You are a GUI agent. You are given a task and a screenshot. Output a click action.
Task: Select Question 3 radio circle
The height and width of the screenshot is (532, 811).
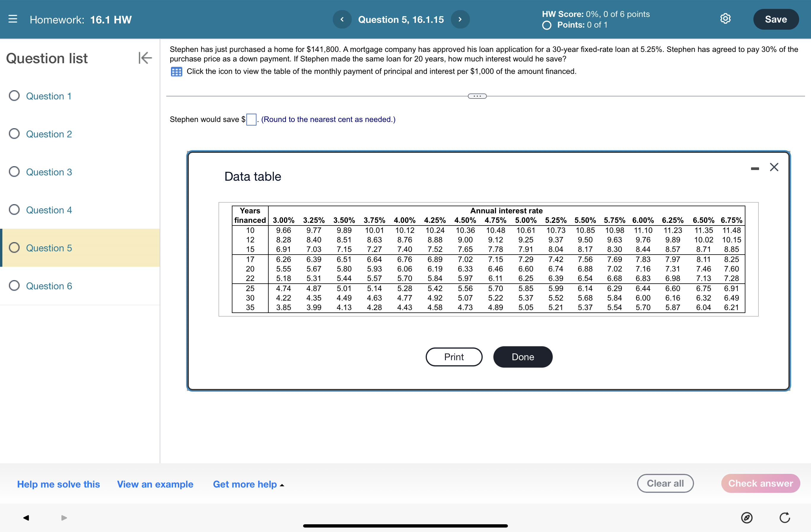14,172
